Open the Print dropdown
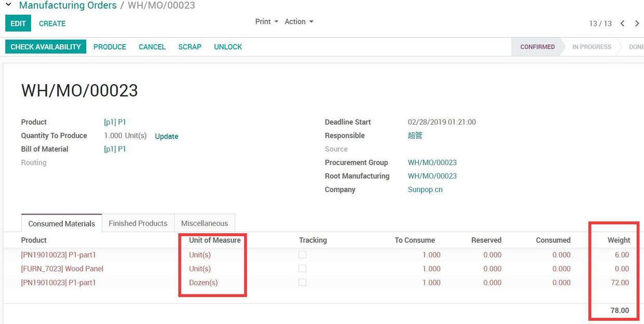The height and width of the screenshot is (324, 644). [x=266, y=22]
